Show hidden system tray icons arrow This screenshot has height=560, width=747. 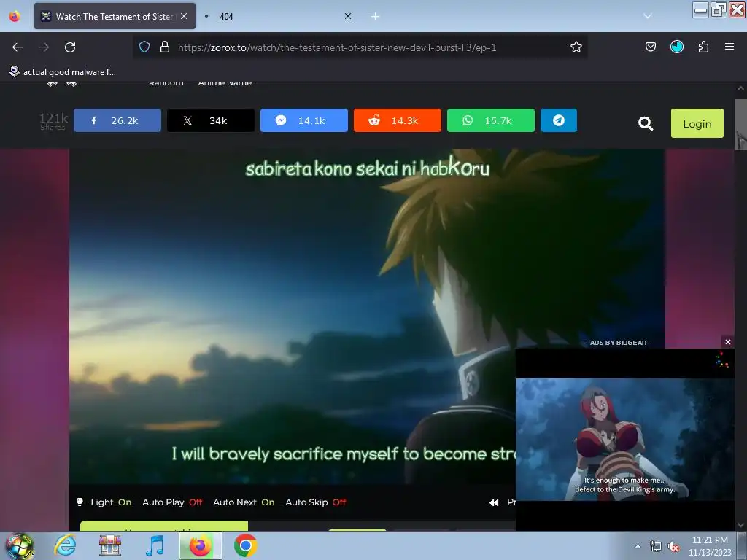pos(638,546)
